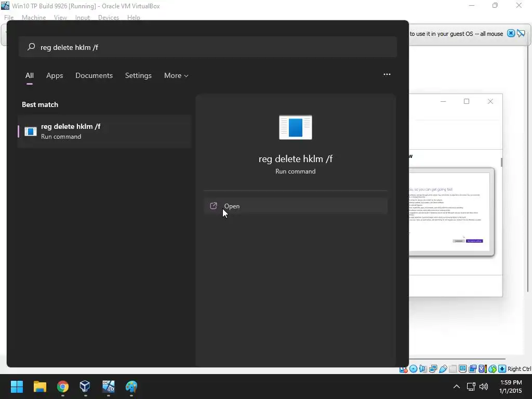Click 'reg delete hklm /f' title in preview pane
The width and height of the screenshot is (532, 399).
tap(296, 159)
